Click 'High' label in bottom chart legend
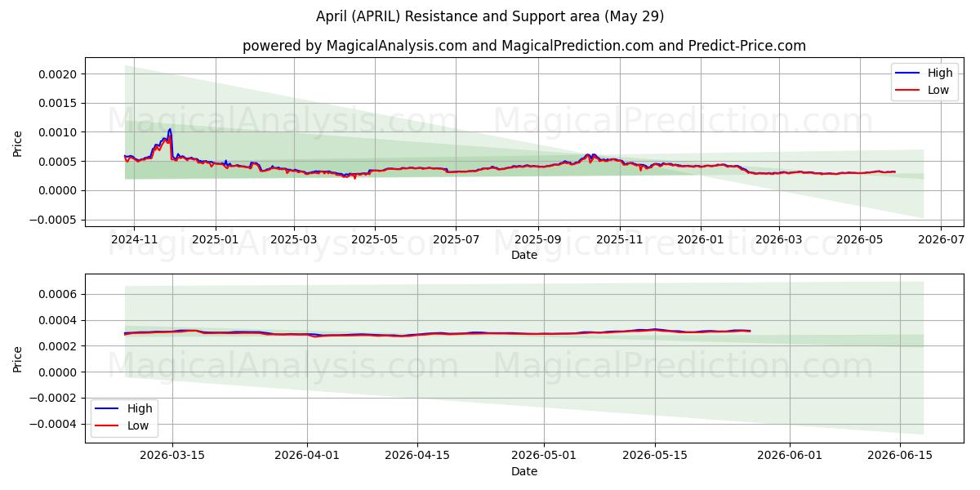980x490 pixels. (140, 408)
